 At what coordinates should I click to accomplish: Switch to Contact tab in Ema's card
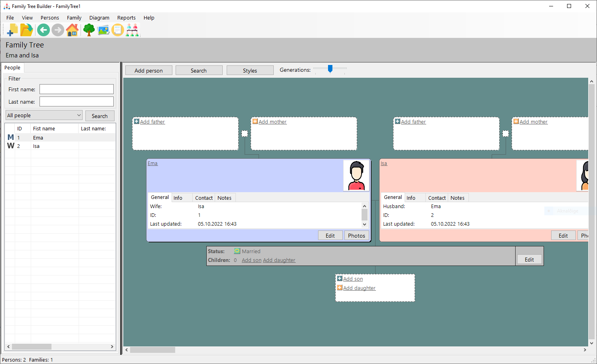tap(204, 198)
